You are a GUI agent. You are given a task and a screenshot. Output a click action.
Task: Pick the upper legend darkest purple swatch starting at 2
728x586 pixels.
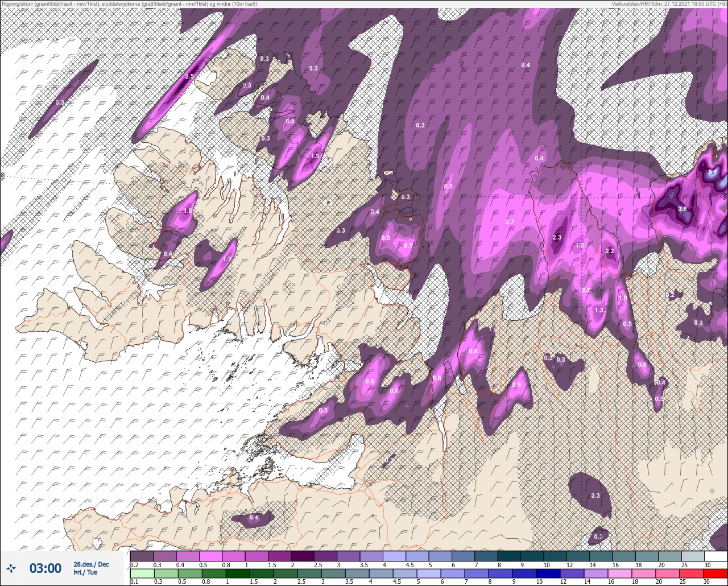[302, 556]
